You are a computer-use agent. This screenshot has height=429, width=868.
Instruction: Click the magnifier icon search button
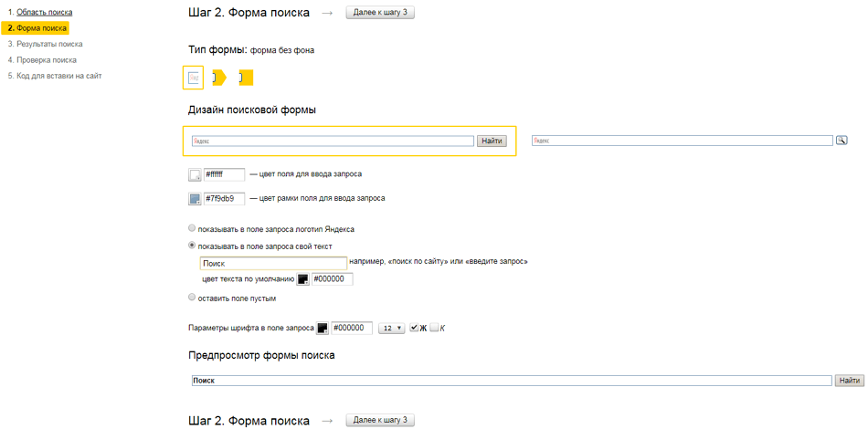click(x=842, y=141)
